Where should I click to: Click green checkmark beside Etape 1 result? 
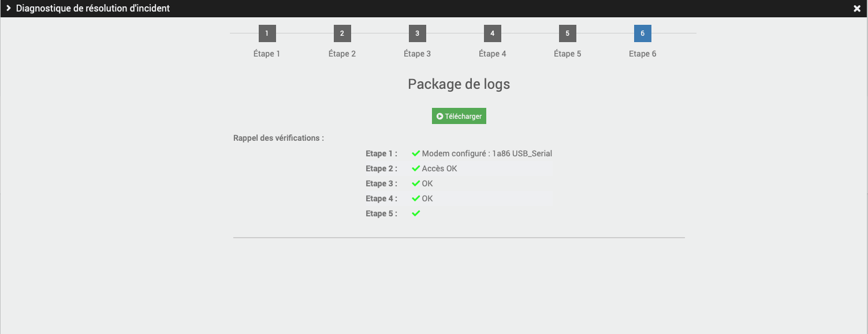[x=415, y=153]
